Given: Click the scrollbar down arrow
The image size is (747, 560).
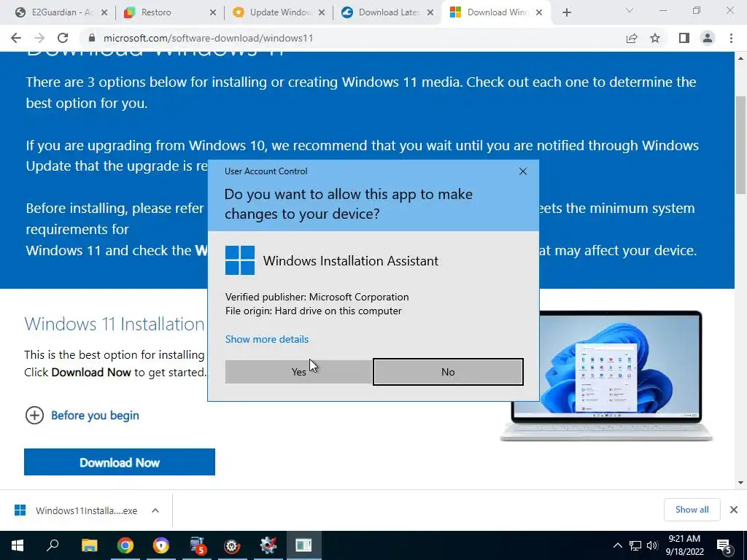Looking at the screenshot, I should (741, 483).
